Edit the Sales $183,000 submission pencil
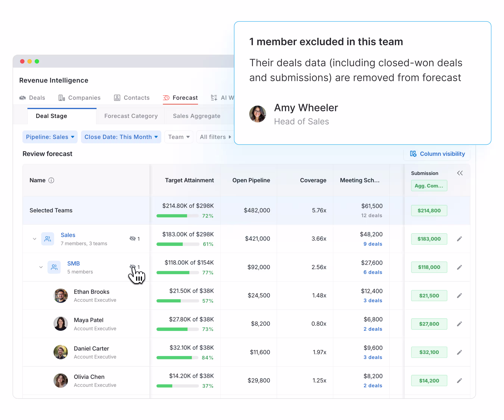The width and height of the screenshot is (504, 420). (x=459, y=239)
